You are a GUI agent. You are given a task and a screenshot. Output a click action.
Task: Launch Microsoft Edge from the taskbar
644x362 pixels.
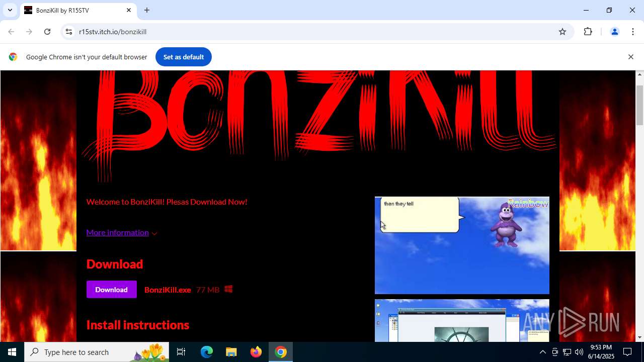click(207, 352)
